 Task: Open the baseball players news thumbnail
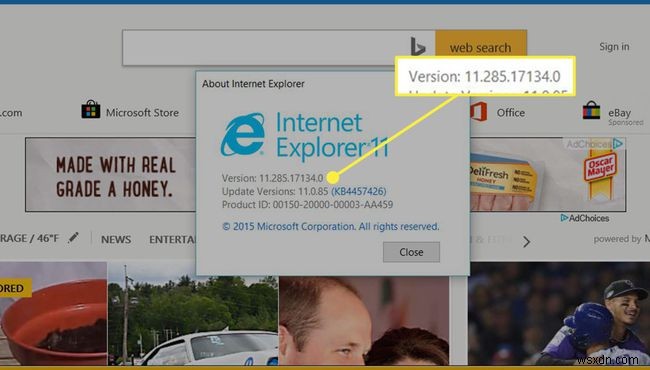click(559, 313)
